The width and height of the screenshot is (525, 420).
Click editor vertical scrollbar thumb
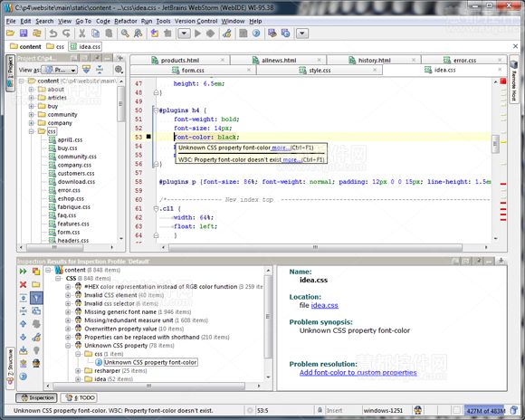[x=495, y=143]
